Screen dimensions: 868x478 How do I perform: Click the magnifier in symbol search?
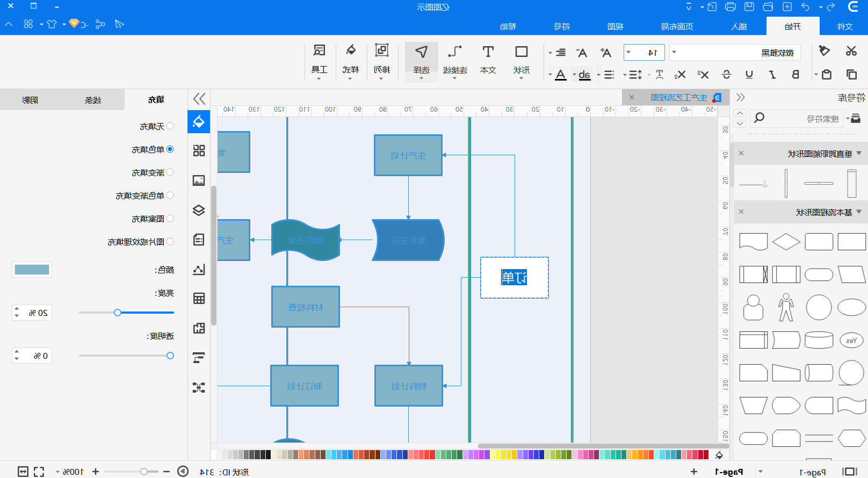click(759, 118)
